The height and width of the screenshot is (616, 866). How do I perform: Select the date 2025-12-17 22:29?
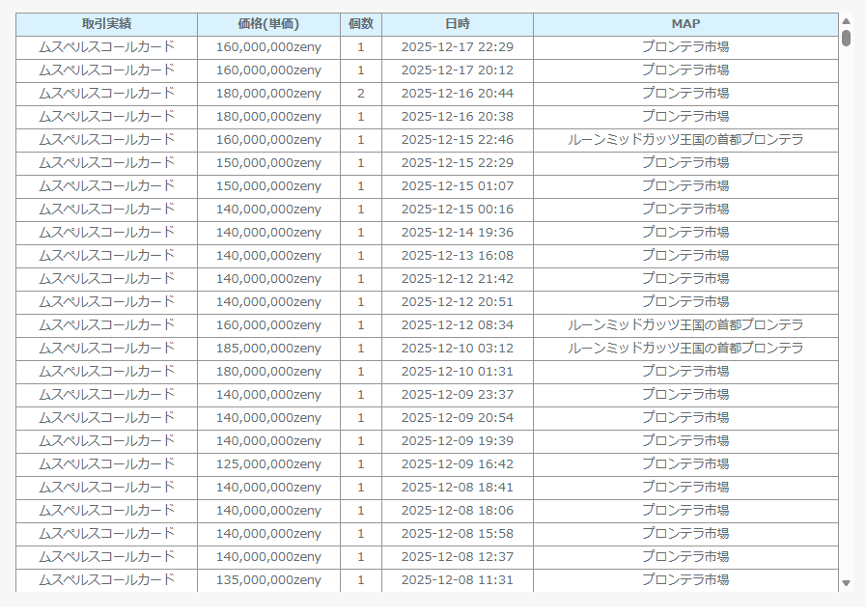pos(457,47)
